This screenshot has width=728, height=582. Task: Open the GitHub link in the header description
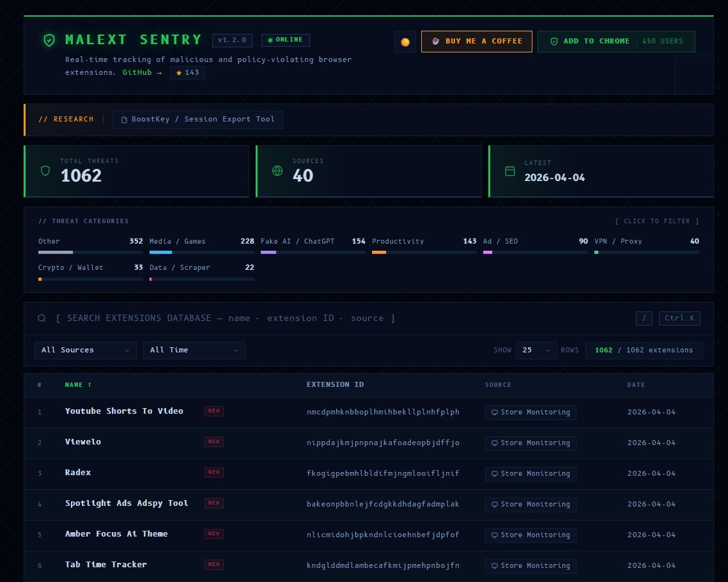(138, 72)
